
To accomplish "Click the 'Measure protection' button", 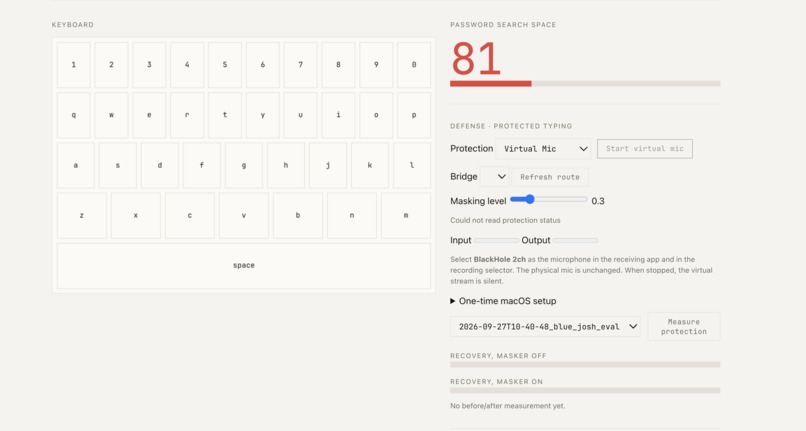I will (684, 327).
